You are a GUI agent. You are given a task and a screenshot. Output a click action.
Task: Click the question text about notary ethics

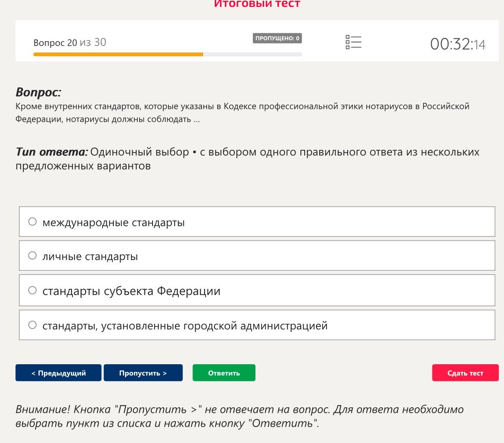click(243, 113)
